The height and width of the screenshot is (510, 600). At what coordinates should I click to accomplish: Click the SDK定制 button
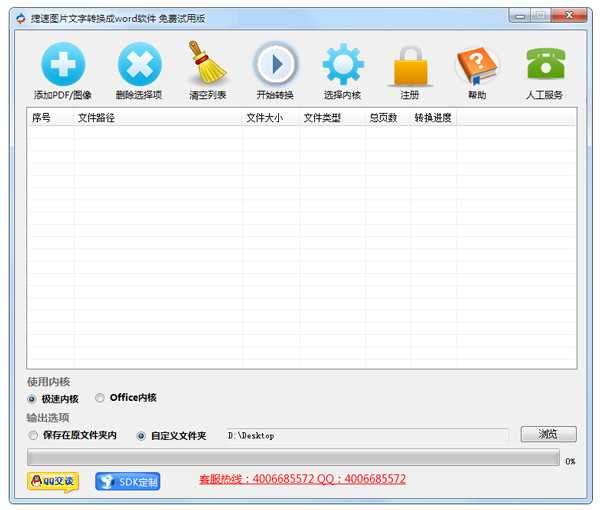[128, 481]
